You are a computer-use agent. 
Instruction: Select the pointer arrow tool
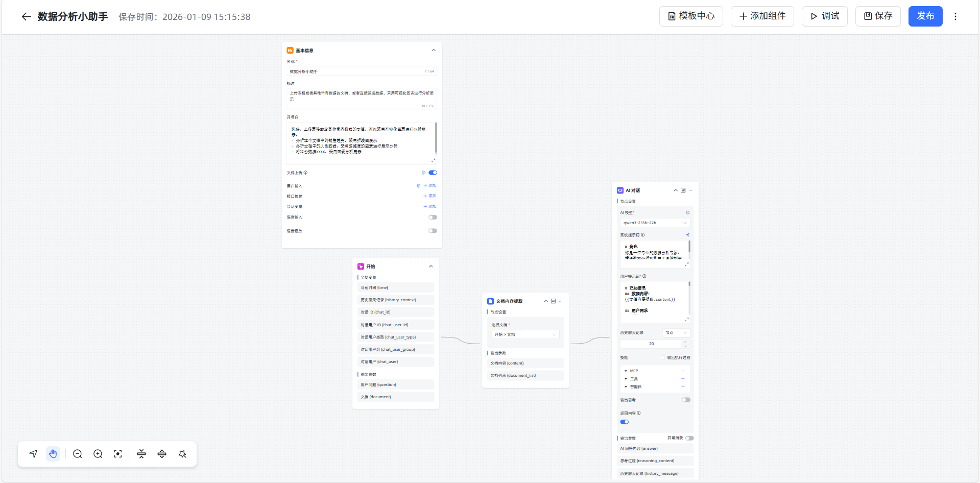click(33, 454)
